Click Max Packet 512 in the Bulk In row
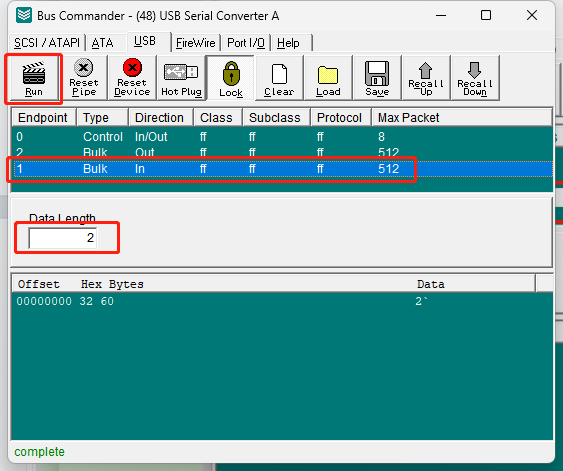The width and height of the screenshot is (563, 471). click(x=388, y=169)
